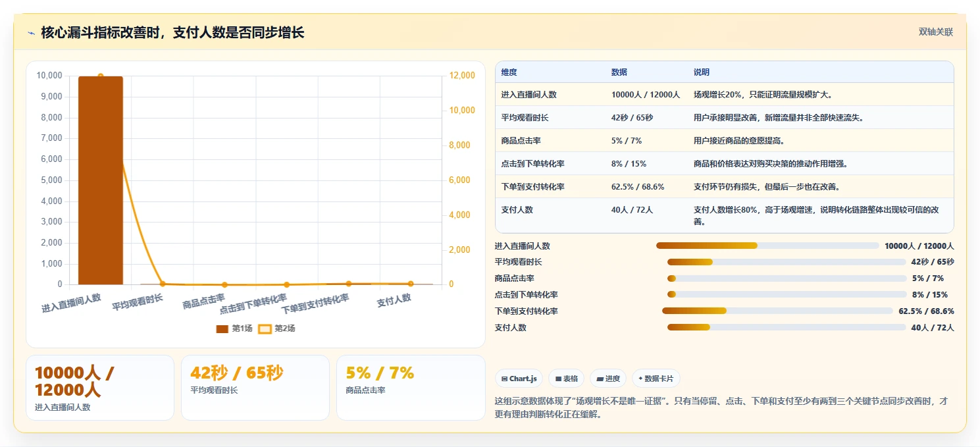
Task: Click the 下单到支付转化率 x-axis label on the chart
Action: click(x=315, y=304)
